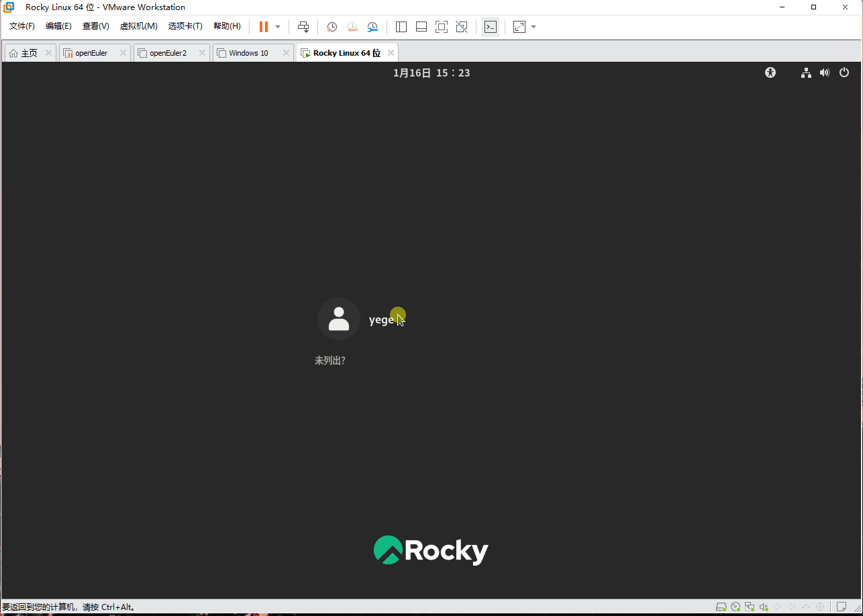Send Ctrl+Alt+Del to the virtual machine
This screenshot has width=863, height=616.
(x=303, y=27)
